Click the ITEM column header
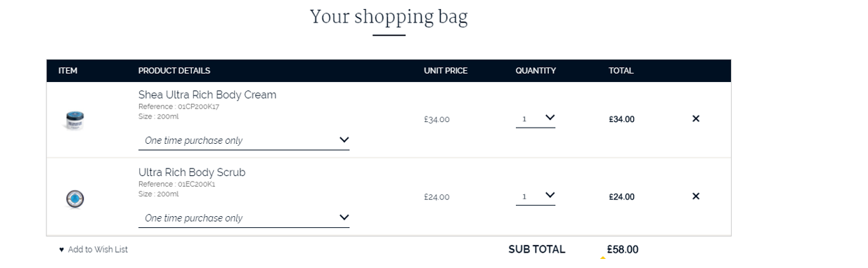This screenshot has height=268, width=868. (67, 71)
